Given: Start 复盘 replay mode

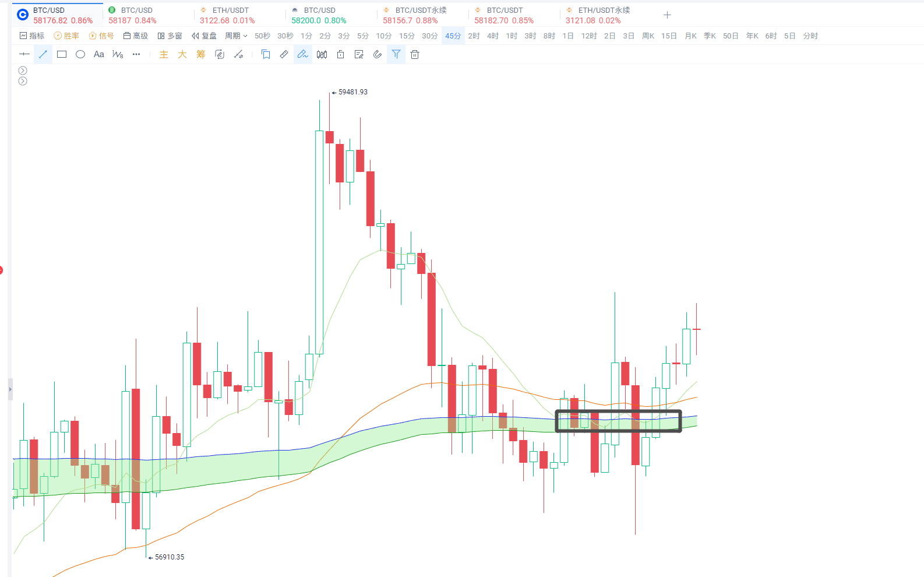Looking at the screenshot, I should (204, 36).
